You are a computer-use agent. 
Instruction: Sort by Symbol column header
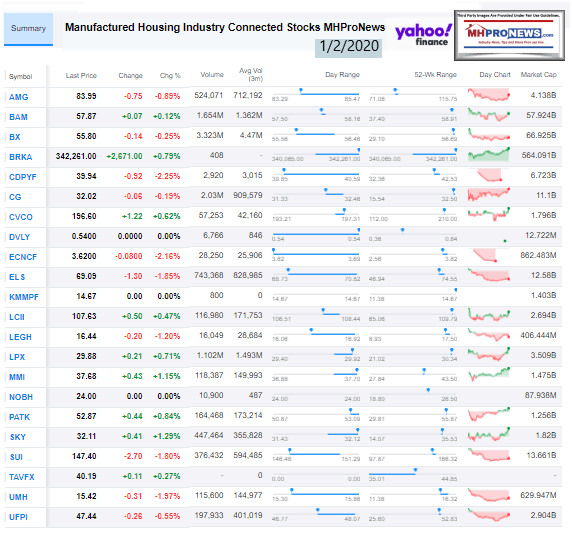point(20,77)
